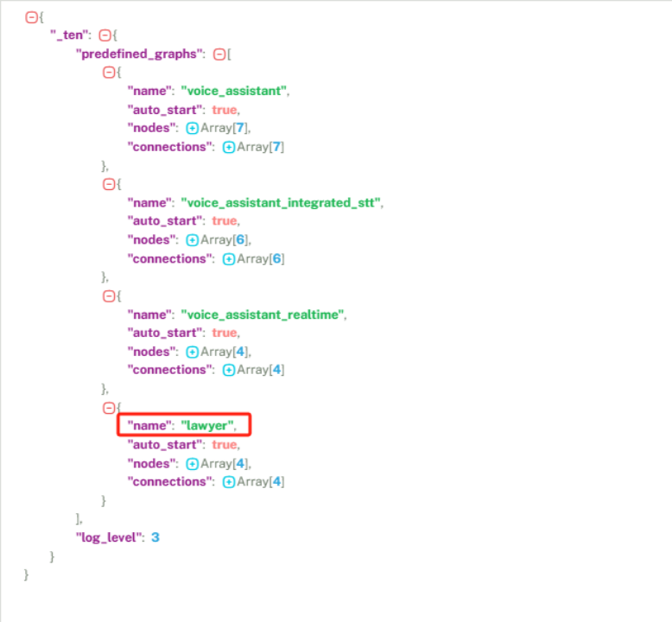Click auto_start true under voice_assistant
The height and width of the screenshot is (622, 672).
225,110
